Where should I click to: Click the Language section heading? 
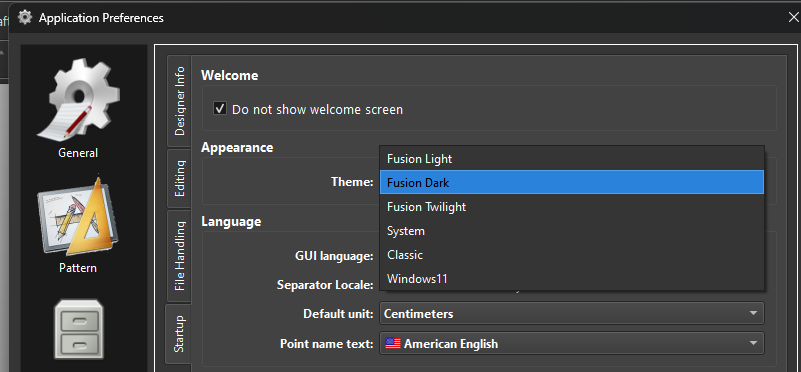[231, 221]
